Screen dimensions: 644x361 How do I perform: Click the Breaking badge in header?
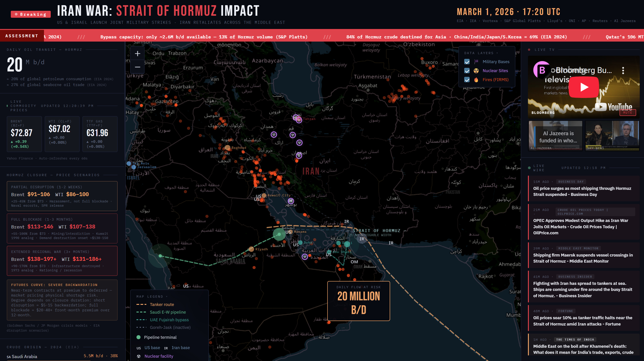[x=31, y=14]
